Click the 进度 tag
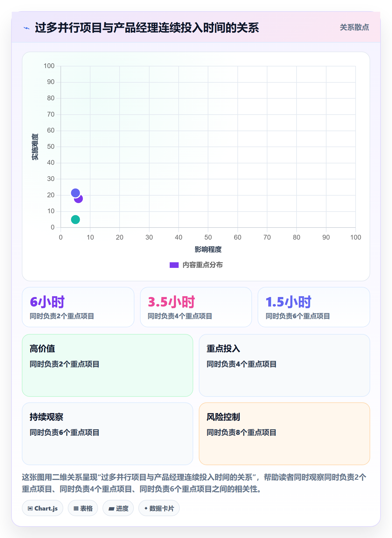The height and width of the screenshot is (538, 392). pyautogui.click(x=118, y=508)
